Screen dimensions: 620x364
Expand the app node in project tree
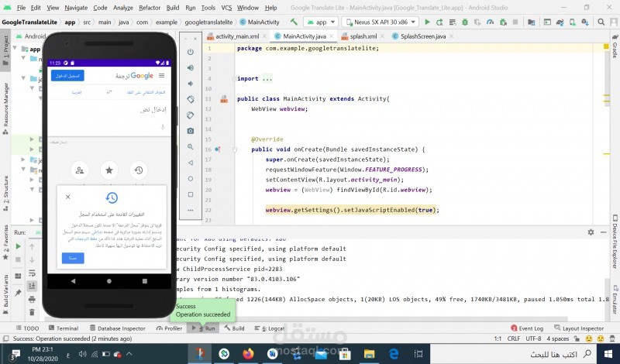point(15,49)
